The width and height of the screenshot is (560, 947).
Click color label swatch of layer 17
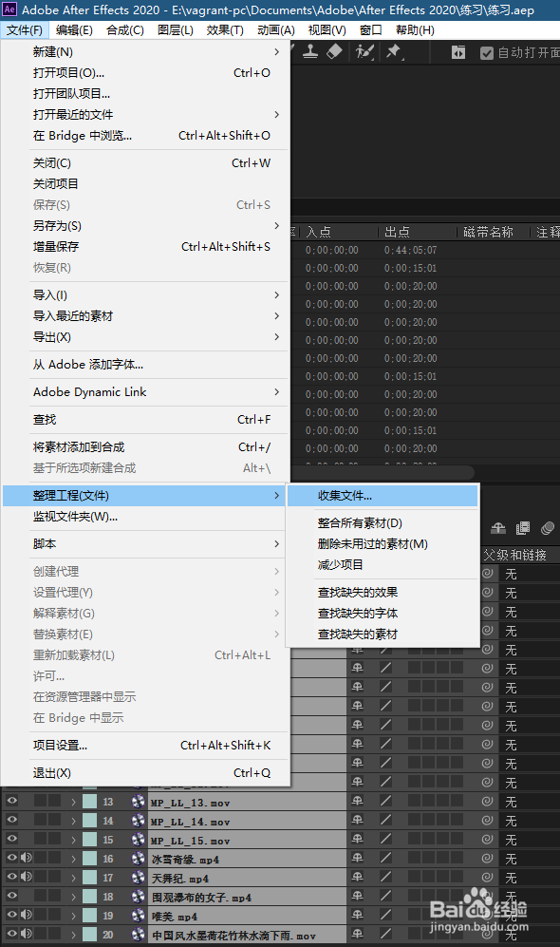click(90, 877)
